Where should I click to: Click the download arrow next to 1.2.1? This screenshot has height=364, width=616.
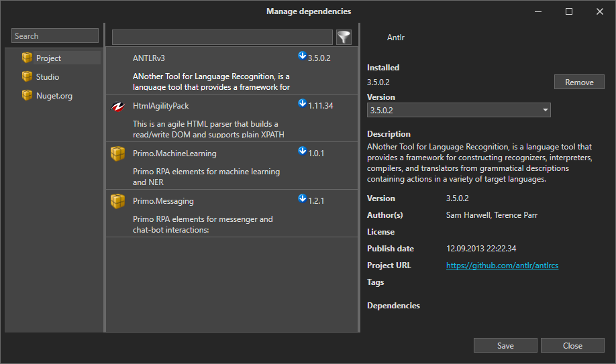click(x=302, y=198)
